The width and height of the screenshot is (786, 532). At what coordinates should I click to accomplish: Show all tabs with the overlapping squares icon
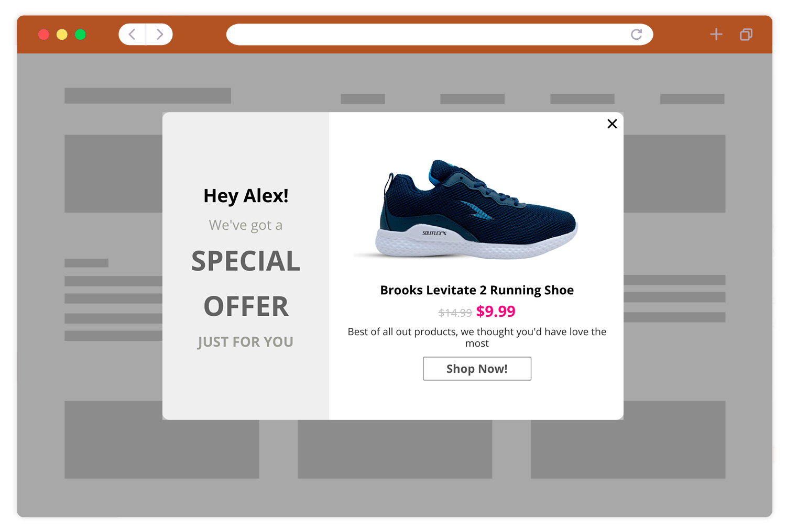coord(746,35)
